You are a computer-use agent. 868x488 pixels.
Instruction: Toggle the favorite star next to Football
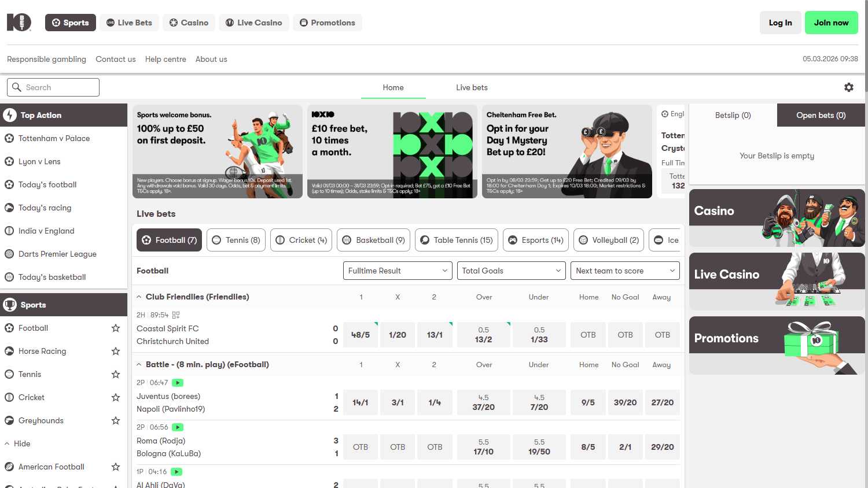(x=115, y=328)
